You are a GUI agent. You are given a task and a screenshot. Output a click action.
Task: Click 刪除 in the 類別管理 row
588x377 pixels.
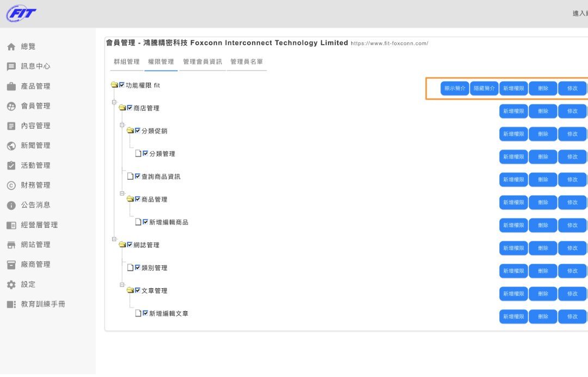pyautogui.click(x=543, y=271)
